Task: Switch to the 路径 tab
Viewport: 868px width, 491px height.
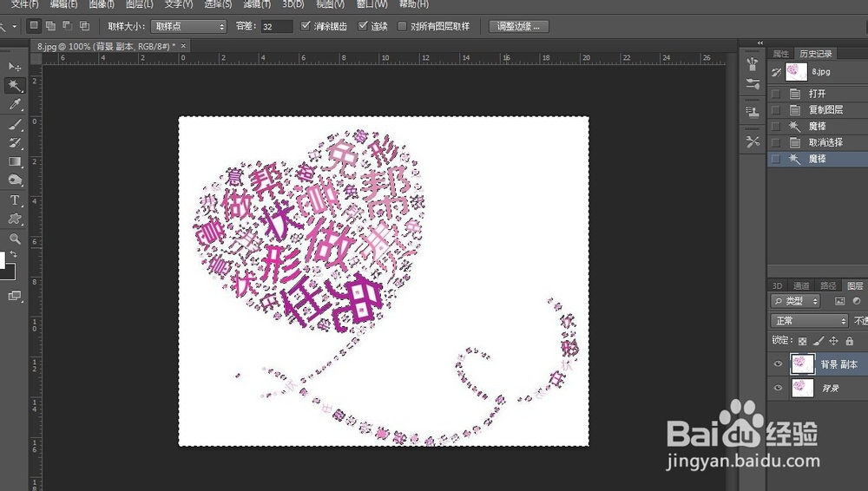Action: click(828, 285)
